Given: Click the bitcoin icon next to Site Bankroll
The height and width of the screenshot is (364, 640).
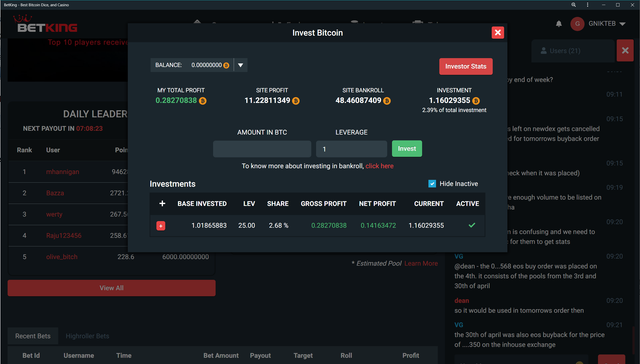Looking at the screenshot, I should click(387, 101).
